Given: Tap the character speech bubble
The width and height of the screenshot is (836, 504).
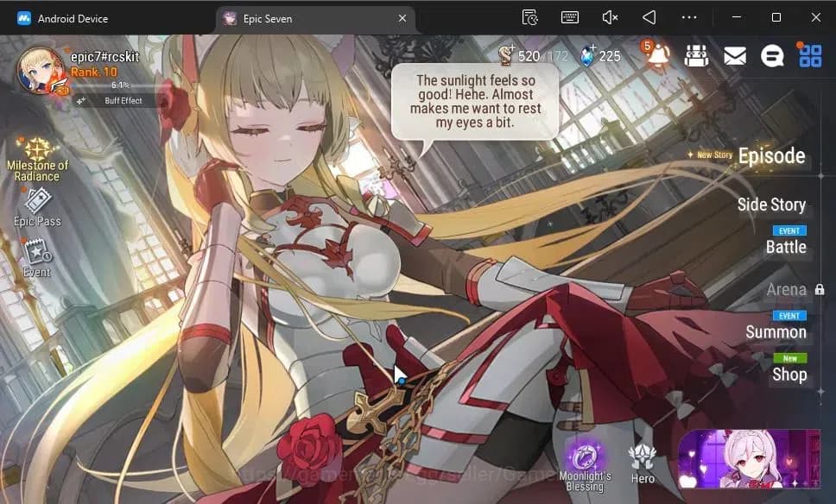Looking at the screenshot, I should (475, 102).
